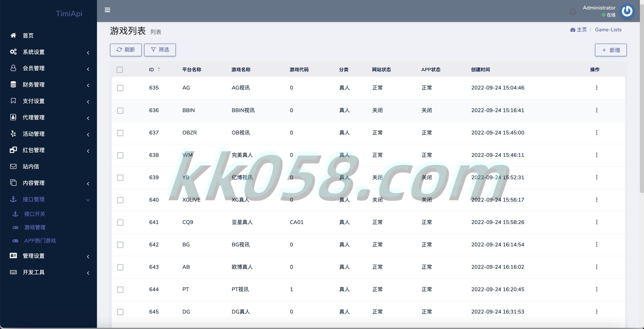644x329 pixels.
Task: Click the 新增 add button
Action: [x=611, y=50]
